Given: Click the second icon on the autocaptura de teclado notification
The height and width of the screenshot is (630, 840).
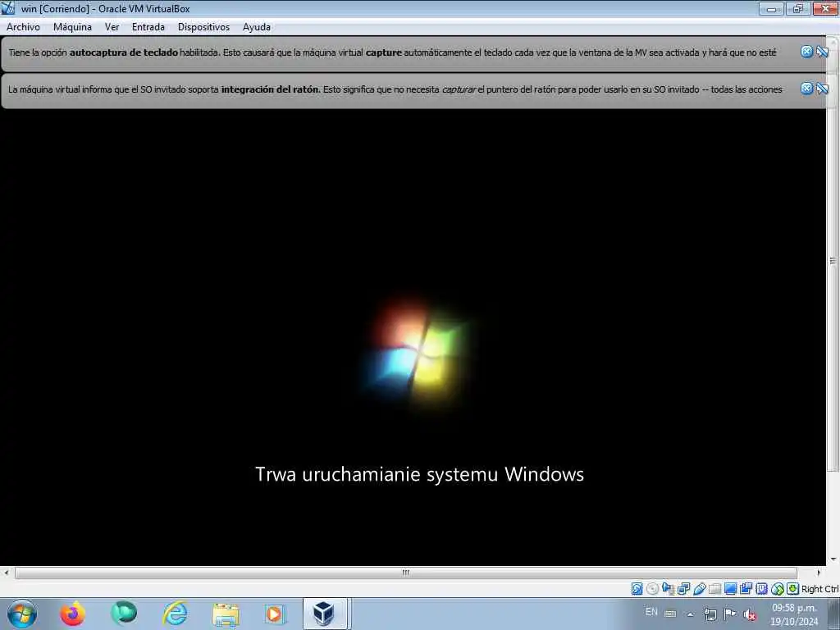Looking at the screenshot, I should coord(822,52).
